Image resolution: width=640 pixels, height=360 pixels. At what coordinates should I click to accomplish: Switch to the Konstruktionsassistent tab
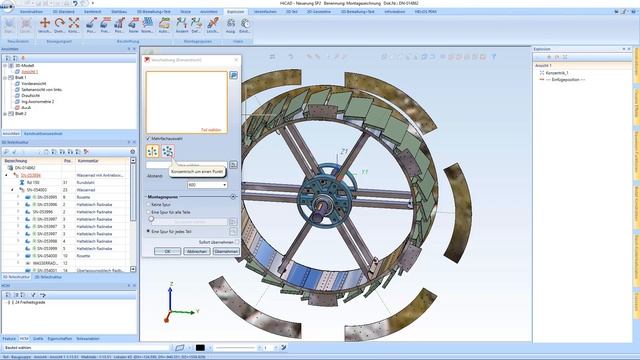pyautogui.click(x=43, y=133)
